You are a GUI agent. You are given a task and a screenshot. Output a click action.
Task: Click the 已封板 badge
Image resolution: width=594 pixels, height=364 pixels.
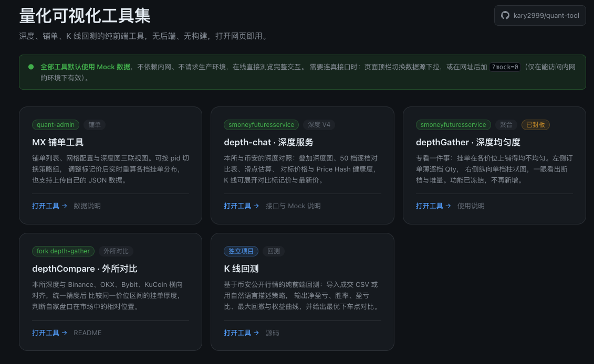pyautogui.click(x=535, y=124)
